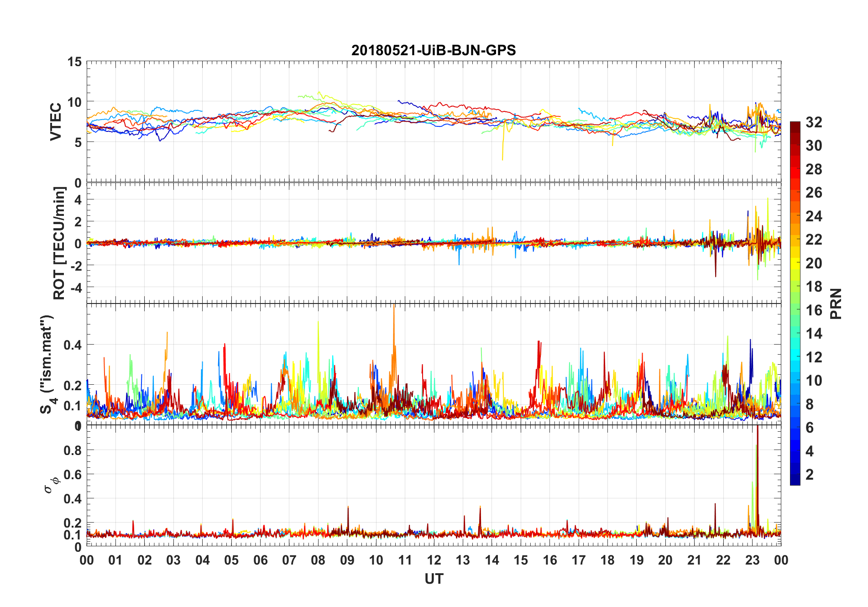Click x-axis tick label 18
The height and width of the screenshot is (607, 868).
point(607,560)
